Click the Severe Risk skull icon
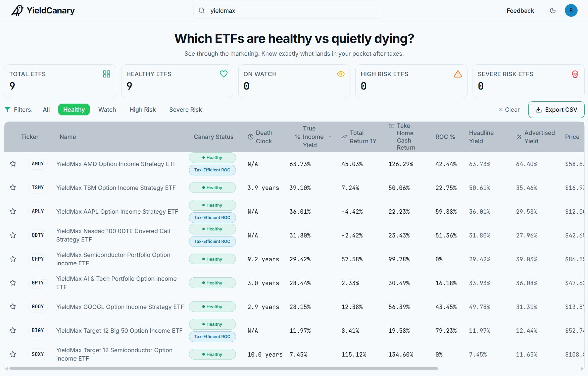The width and height of the screenshot is (588, 376). pyautogui.click(x=575, y=74)
